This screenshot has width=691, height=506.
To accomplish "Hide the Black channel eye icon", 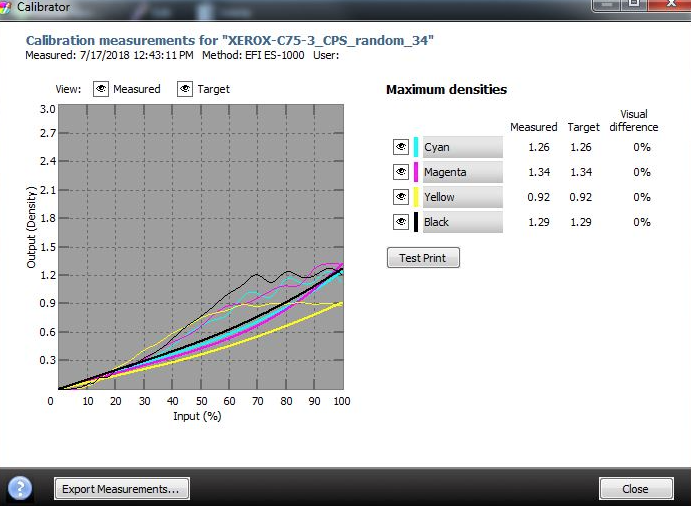I will 401,222.
